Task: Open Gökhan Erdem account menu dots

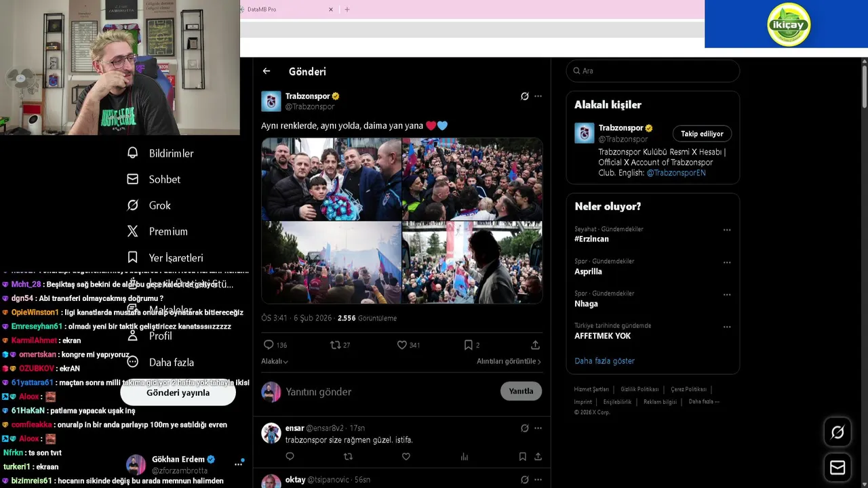Action: [238, 464]
